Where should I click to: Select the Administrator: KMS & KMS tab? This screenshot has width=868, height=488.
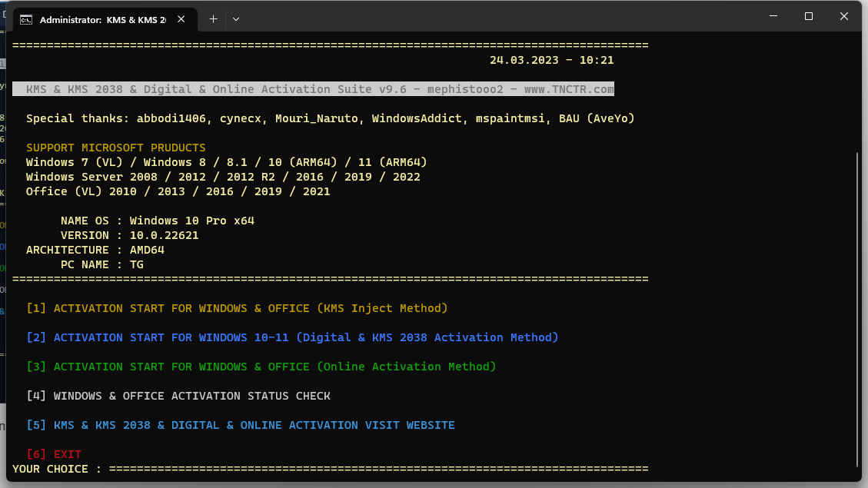pyautogui.click(x=105, y=20)
